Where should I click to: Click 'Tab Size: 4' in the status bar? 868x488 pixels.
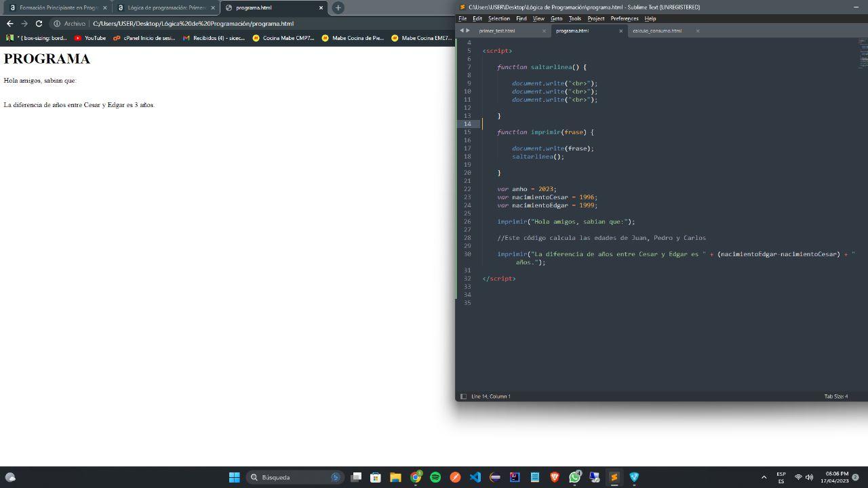(835, 396)
